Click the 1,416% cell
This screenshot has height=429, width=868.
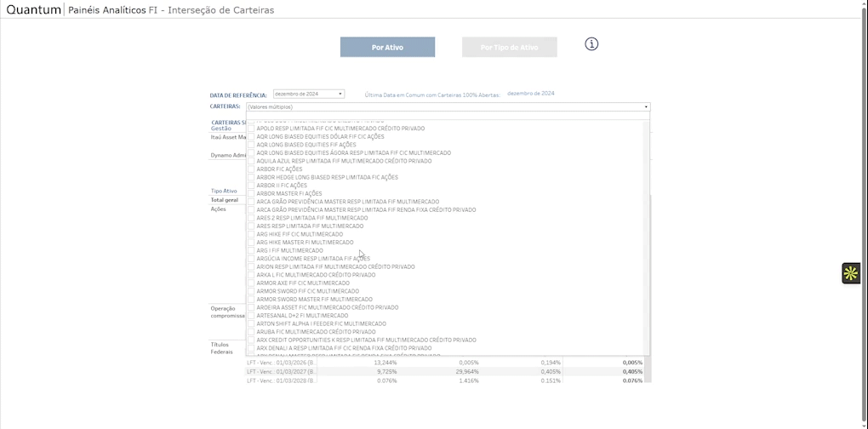(x=470, y=380)
